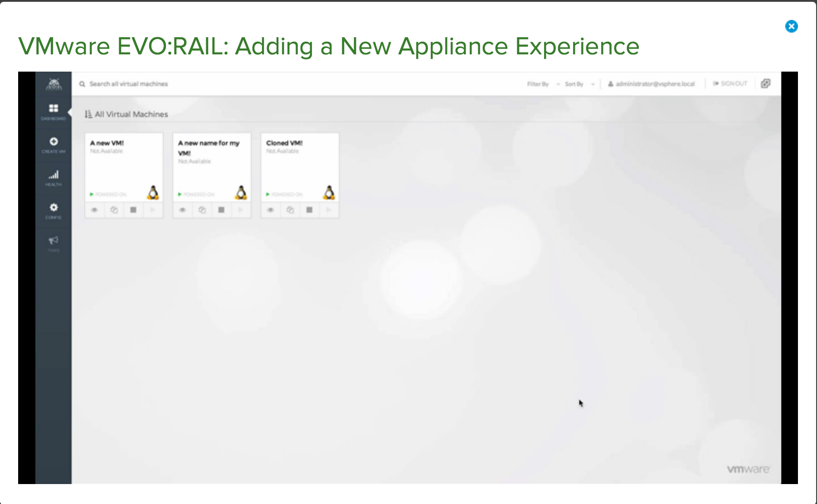Click the sort icon beside All Virtual Machines
The height and width of the screenshot is (504, 817).
[x=88, y=114]
